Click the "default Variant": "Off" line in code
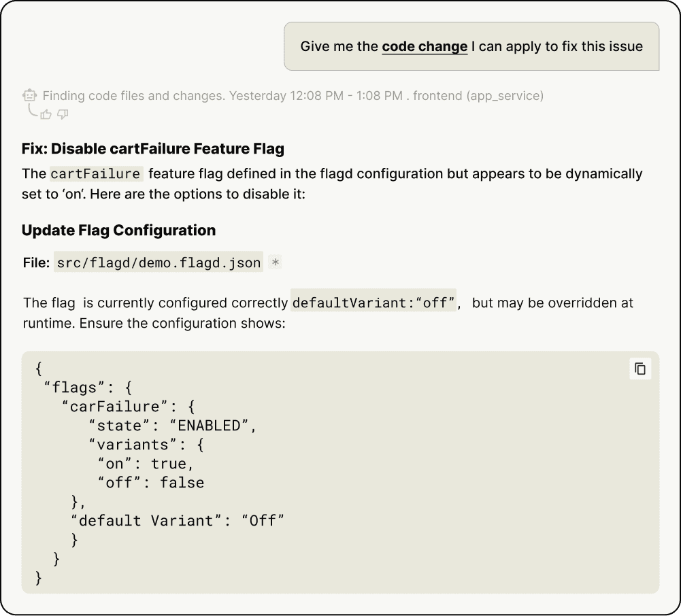The height and width of the screenshot is (616, 681). (x=177, y=521)
